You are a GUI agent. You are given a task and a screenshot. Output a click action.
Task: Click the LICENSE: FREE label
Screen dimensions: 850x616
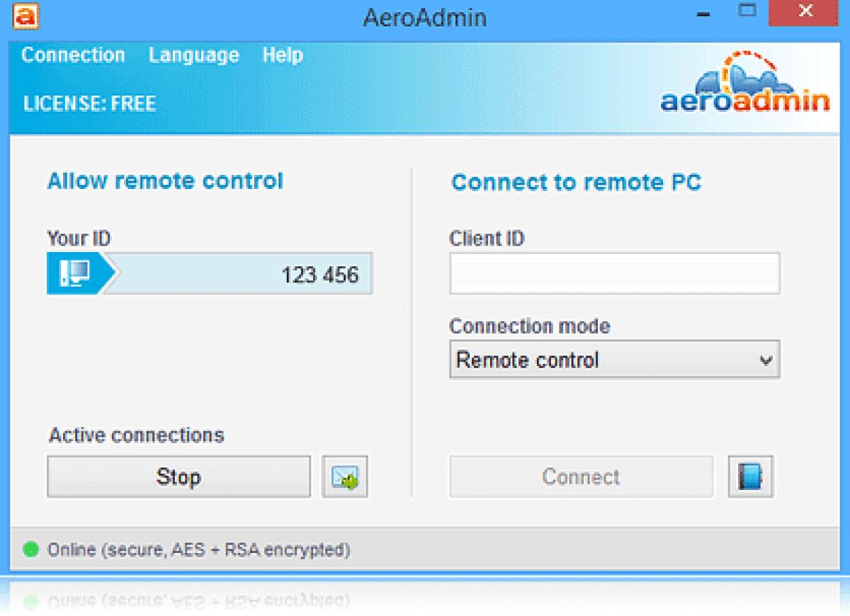(89, 103)
